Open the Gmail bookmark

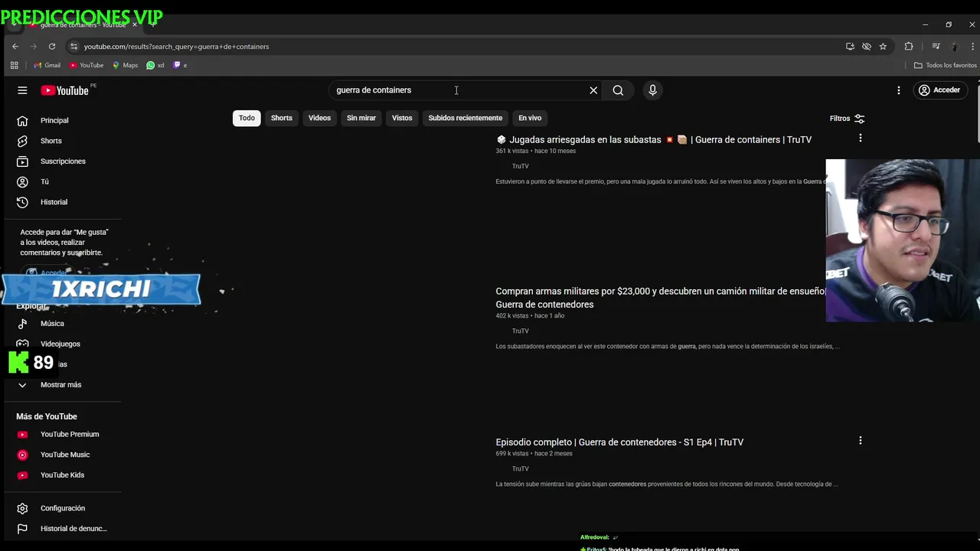click(47, 66)
